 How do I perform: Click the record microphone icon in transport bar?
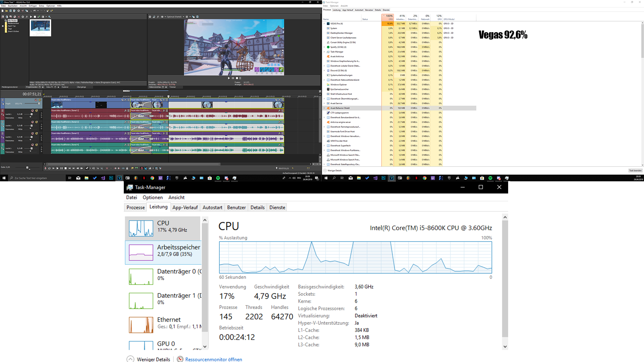(45, 168)
